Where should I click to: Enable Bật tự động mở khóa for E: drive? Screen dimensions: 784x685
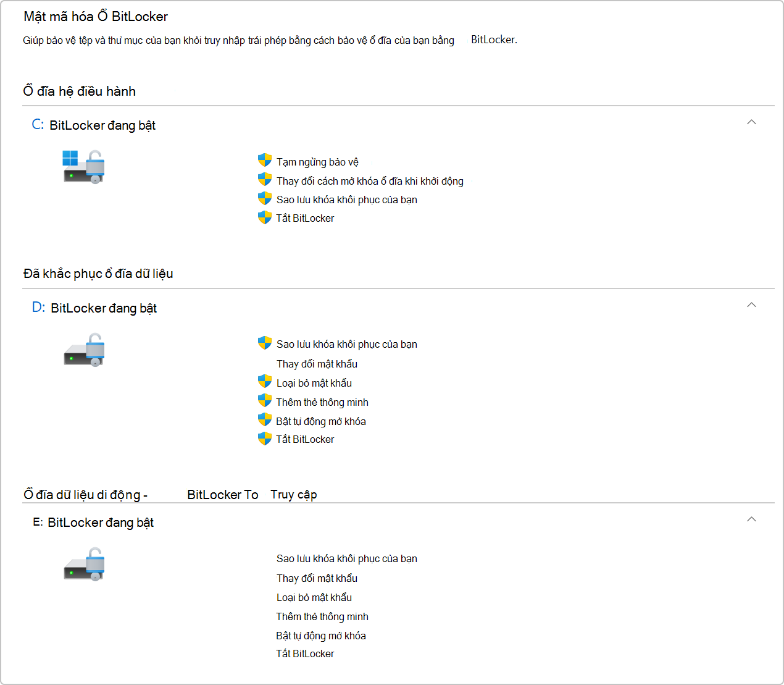[321, 636]
